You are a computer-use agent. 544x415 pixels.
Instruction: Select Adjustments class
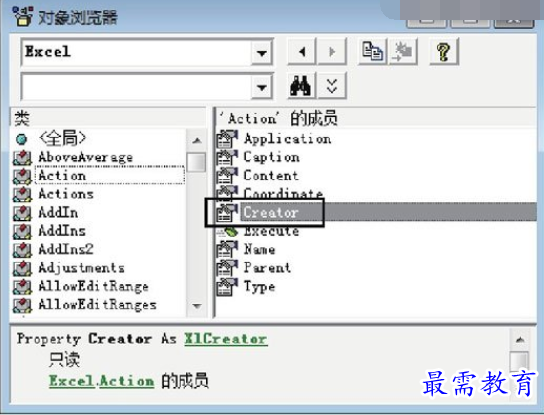pos(81,268)
